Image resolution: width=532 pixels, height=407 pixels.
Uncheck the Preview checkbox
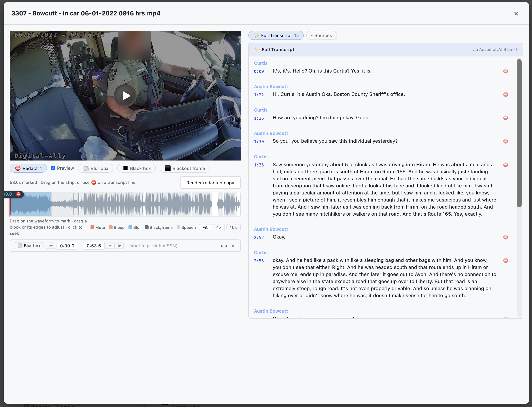tap(53, 168)
